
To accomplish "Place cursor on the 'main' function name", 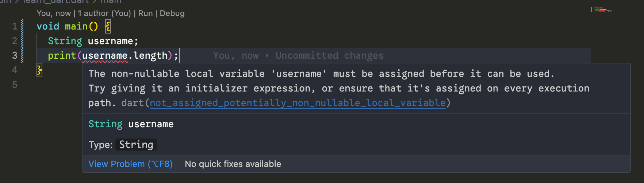I will pyautogui.click(x=76, y=26).
